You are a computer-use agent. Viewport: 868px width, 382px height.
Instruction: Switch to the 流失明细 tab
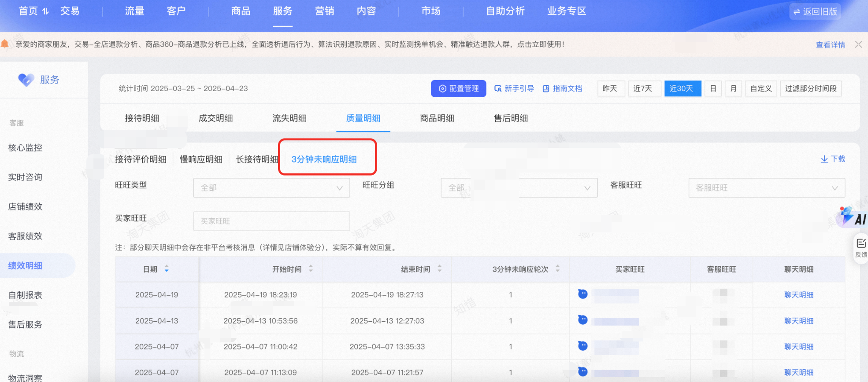[289, 118]
